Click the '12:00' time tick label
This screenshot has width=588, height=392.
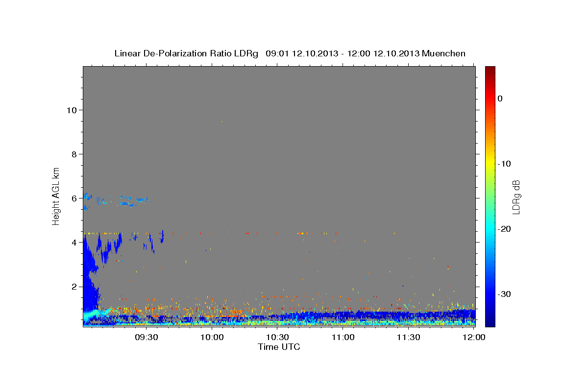[x=473, y=338]
